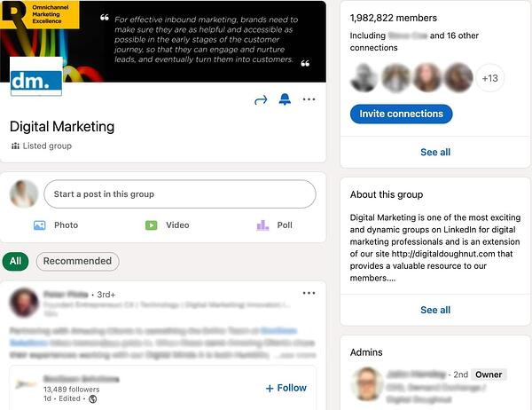This screenshot has width=532, height=410.
Task: Click the Listed group icon
Action: point(15,146)
